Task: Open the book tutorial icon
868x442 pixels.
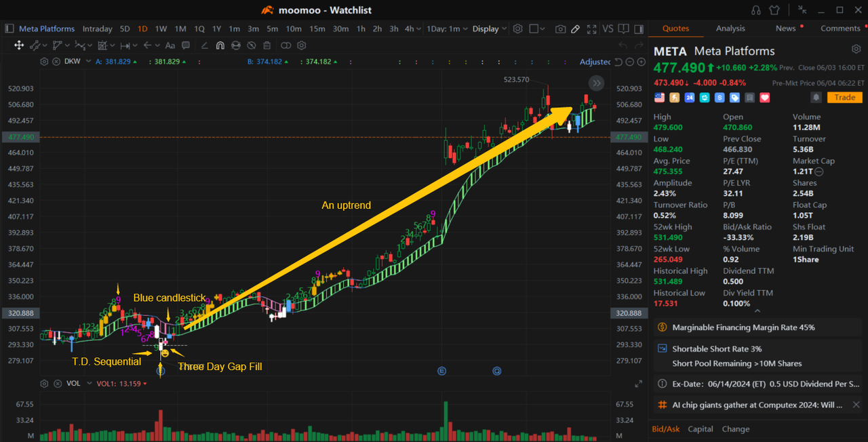Action: (625, 28)
